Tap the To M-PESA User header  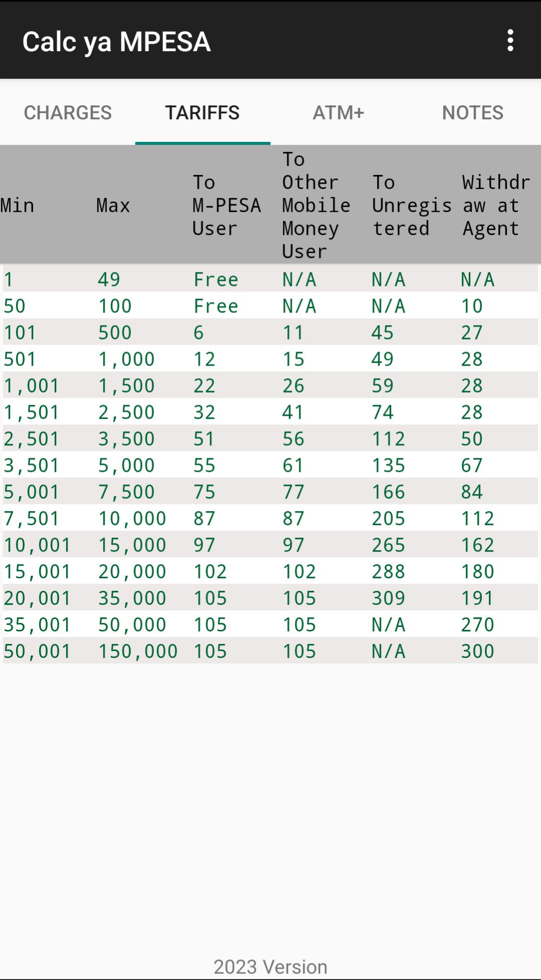(x=226, y=205)
